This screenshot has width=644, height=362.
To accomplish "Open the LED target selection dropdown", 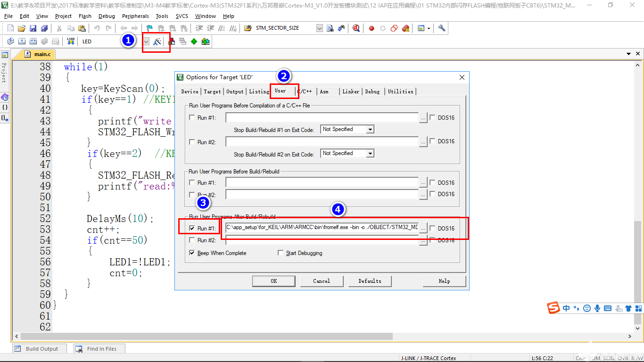I will [x=146, y=41].
